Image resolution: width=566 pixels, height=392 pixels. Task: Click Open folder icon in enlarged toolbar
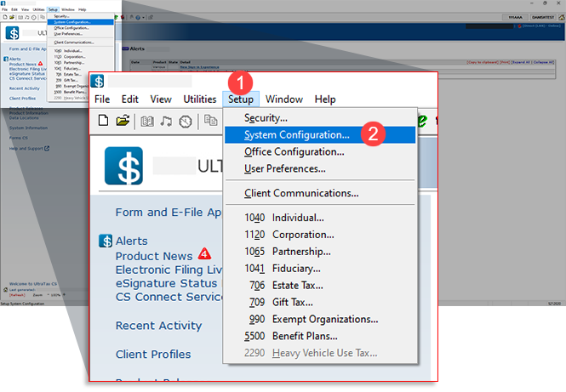[123, 121]
